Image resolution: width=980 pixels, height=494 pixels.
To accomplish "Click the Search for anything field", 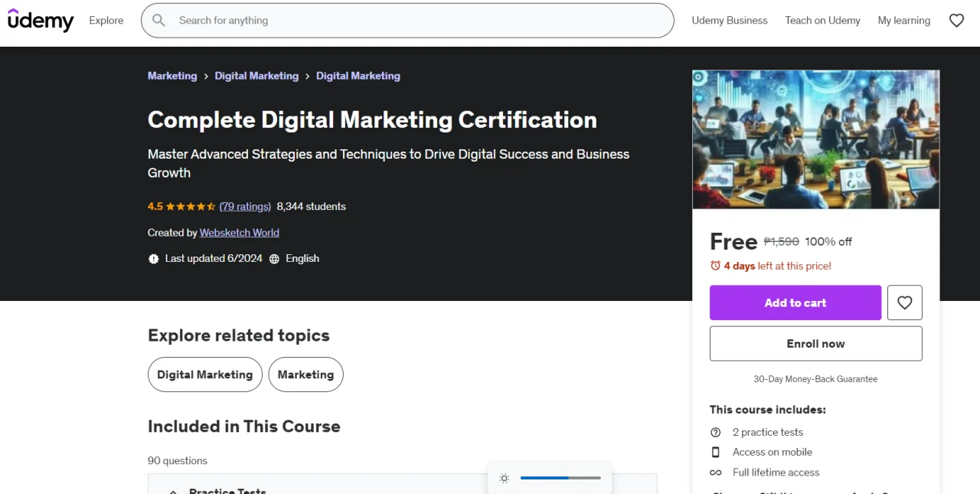I will tap(407, 21).
